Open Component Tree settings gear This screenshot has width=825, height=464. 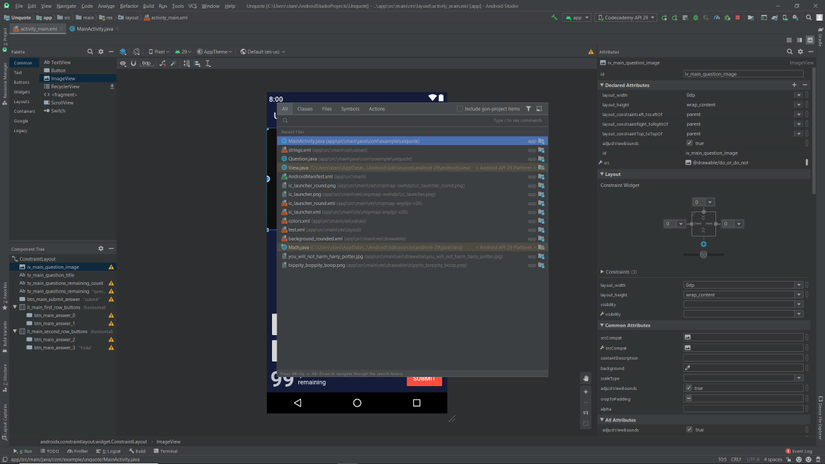point(101,248)
